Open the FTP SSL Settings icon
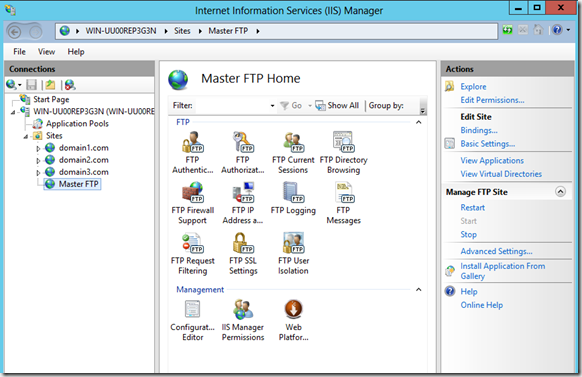 (x=243, y=253)
